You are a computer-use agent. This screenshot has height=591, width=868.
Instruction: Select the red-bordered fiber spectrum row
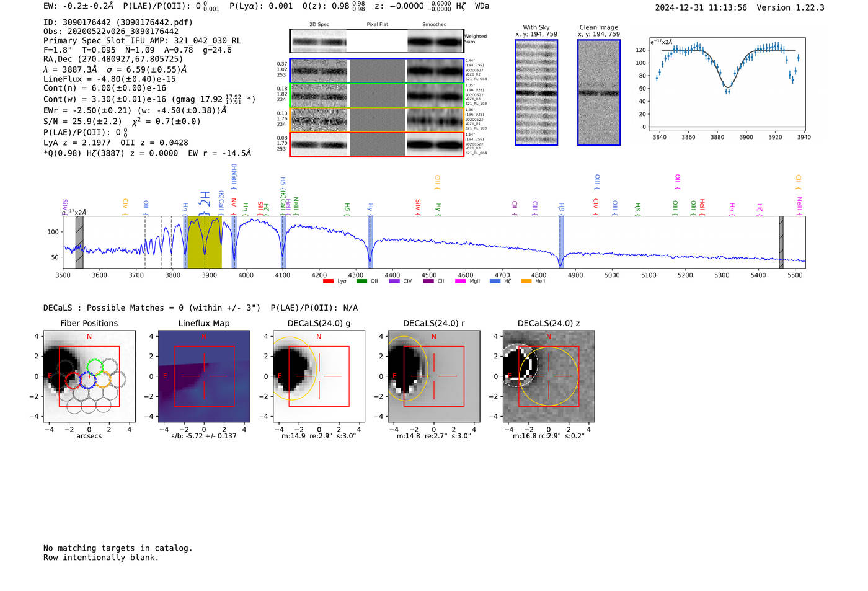pos(376,144)
